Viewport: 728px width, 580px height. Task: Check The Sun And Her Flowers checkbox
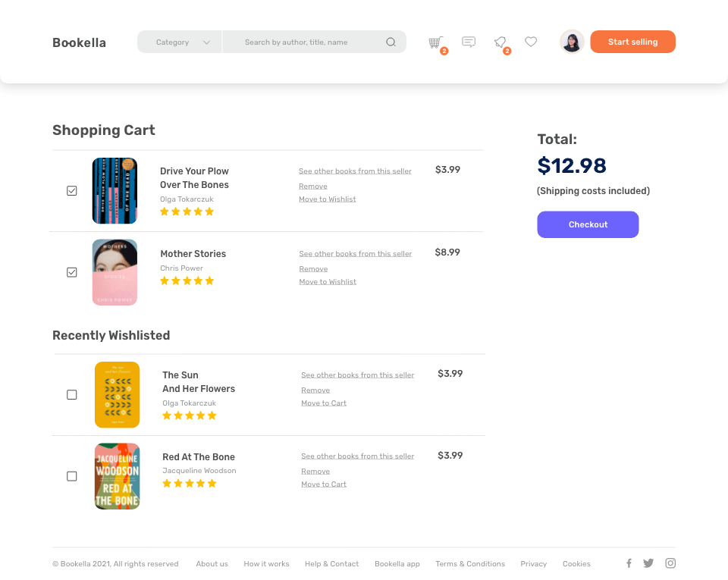pos(71,395)
